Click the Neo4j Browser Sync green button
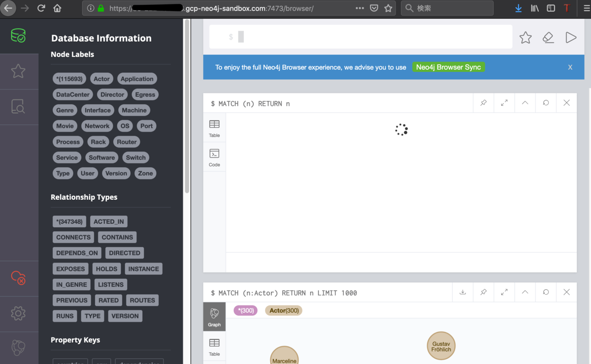The image size is (591, 364). point(448,67)
